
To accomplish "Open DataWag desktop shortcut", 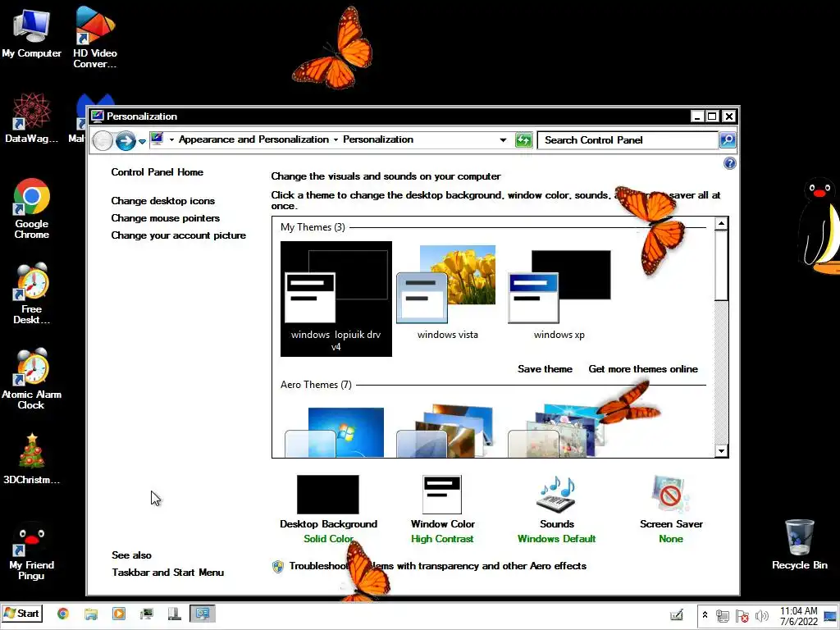I will 31,118.
